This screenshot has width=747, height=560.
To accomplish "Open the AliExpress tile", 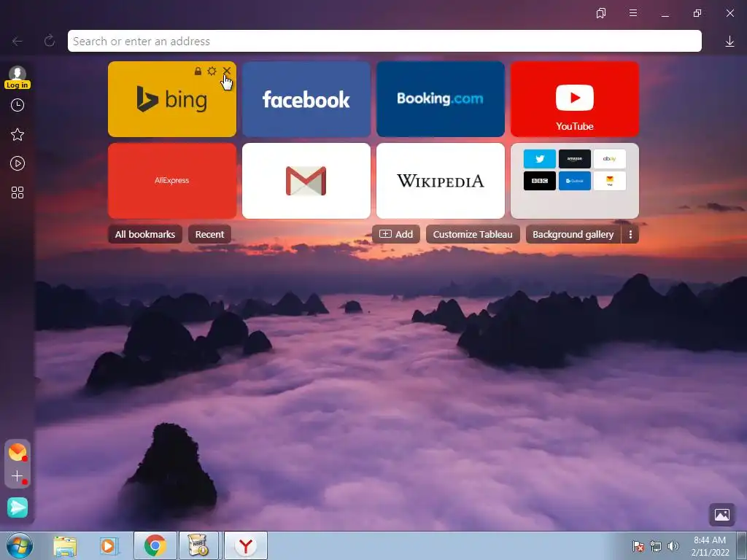I will 172,181.
